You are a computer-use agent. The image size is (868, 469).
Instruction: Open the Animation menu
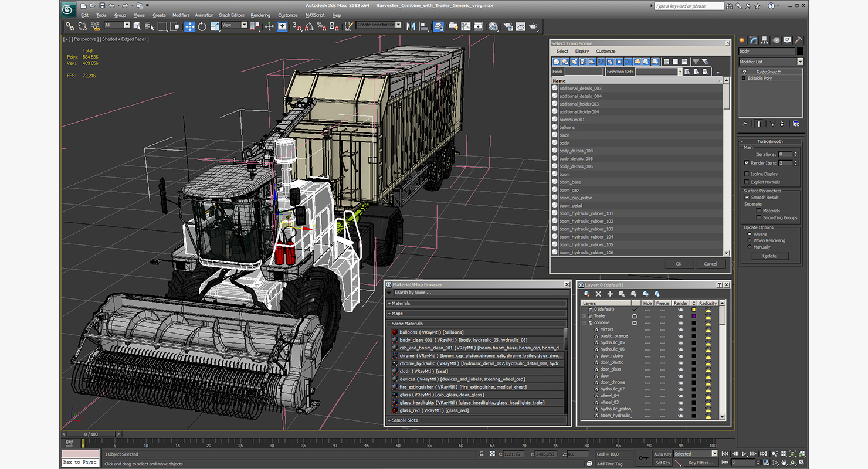coord(204,15)
